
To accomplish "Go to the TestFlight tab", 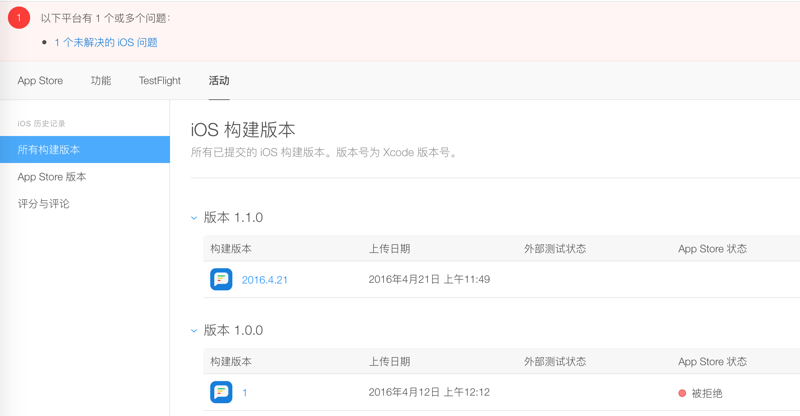I will pyautogui.click(x=160, y=80).
